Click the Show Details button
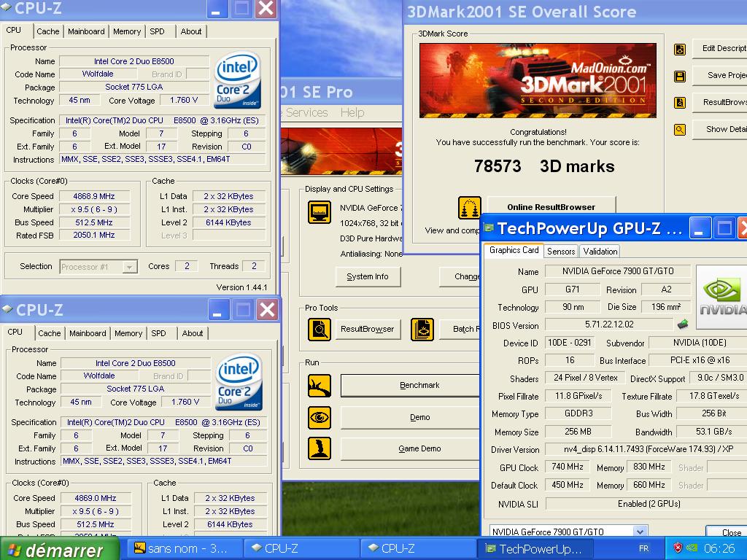 click(720, 129)
